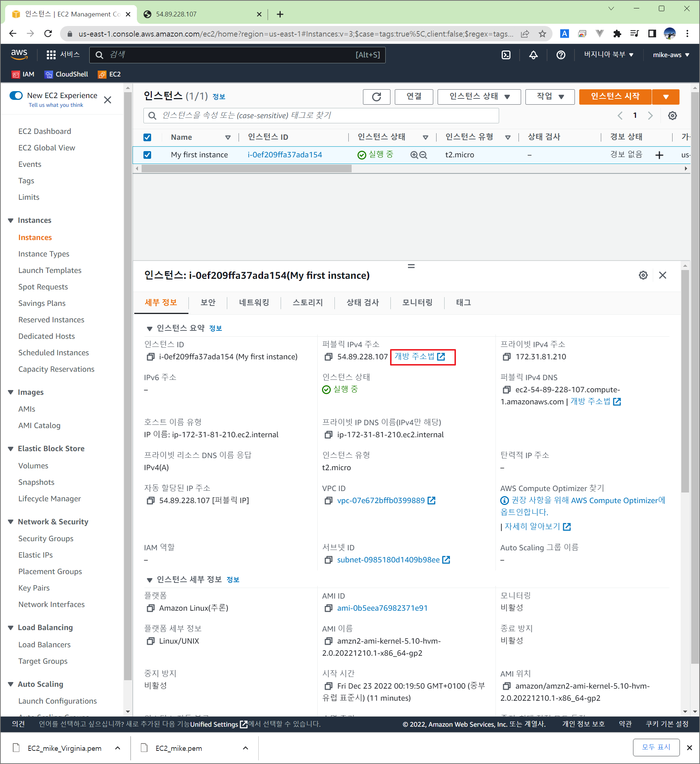Viewport: 700px width, 764px height.
Task: Copy the public IPv4 address 54.89.228.107
Action: click(329, 357)
